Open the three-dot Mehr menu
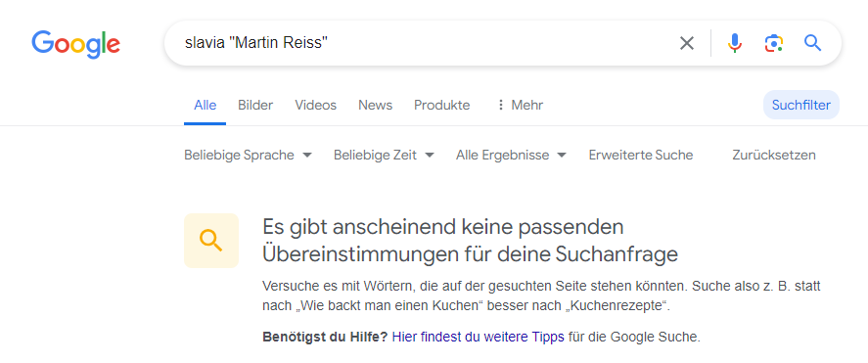This screenshot has width=868, height=363. pos(520,105)
